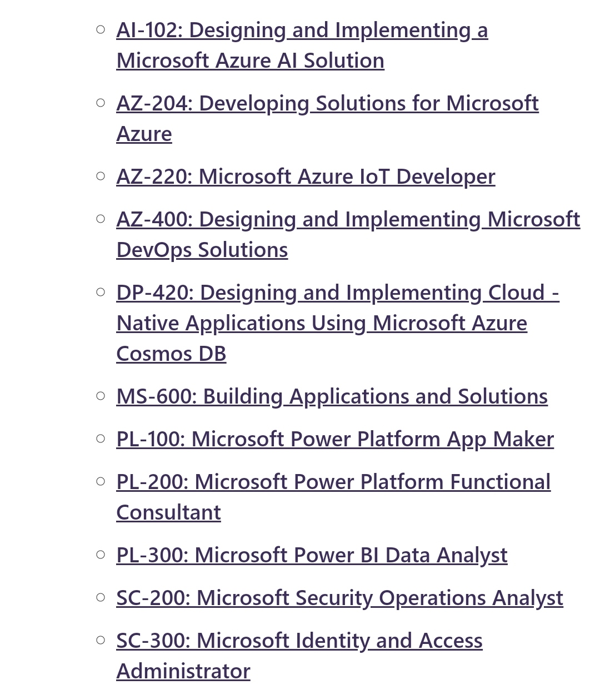Open SC-200 Security Operations Analyst link
The width and height of the screenshot is (600, 700).
pos(339,598)
